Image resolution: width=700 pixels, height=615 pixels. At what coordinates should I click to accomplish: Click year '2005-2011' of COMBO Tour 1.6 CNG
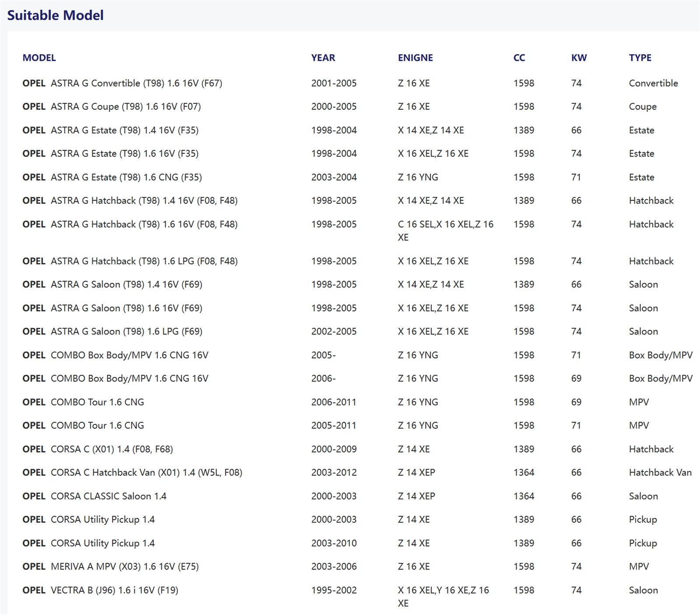click(334, 425)
